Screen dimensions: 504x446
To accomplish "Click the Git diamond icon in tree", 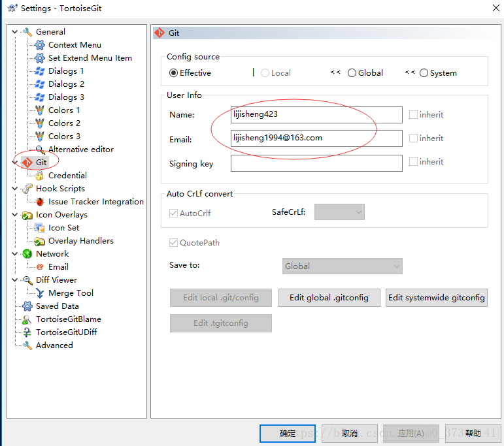I will (27, 163).
